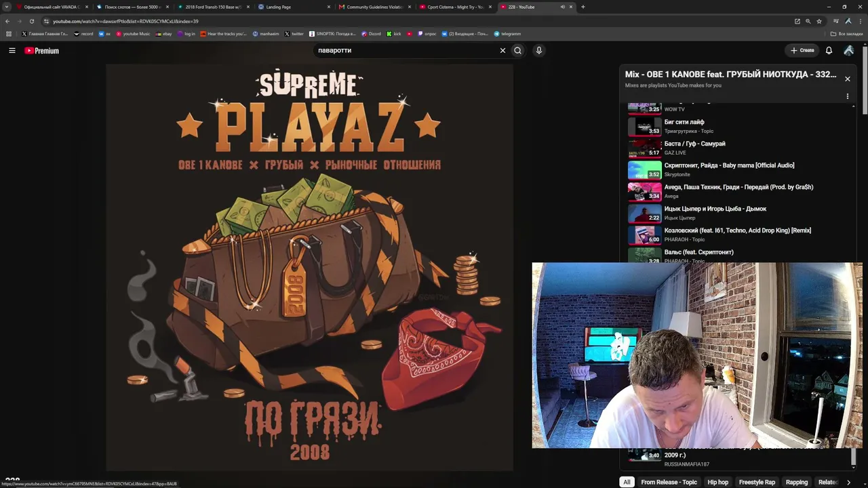Open the Mix playlist title link

(x=730, y=75)
